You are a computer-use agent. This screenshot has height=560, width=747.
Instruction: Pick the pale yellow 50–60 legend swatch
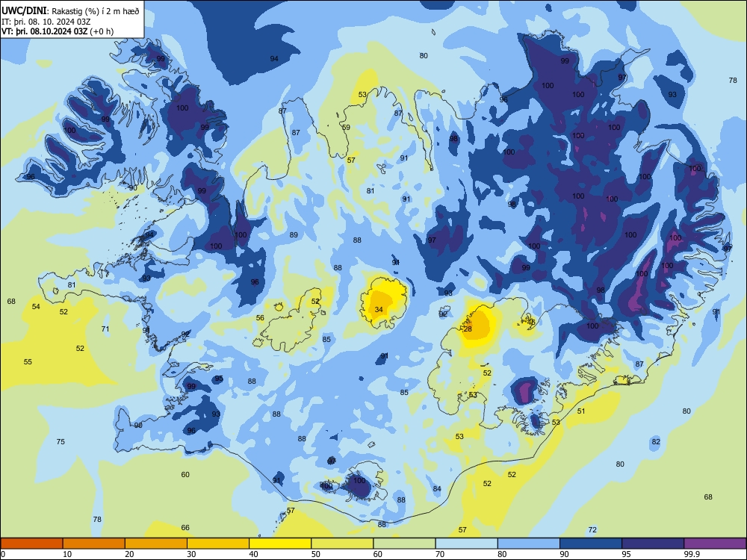[x=342, y=544]
